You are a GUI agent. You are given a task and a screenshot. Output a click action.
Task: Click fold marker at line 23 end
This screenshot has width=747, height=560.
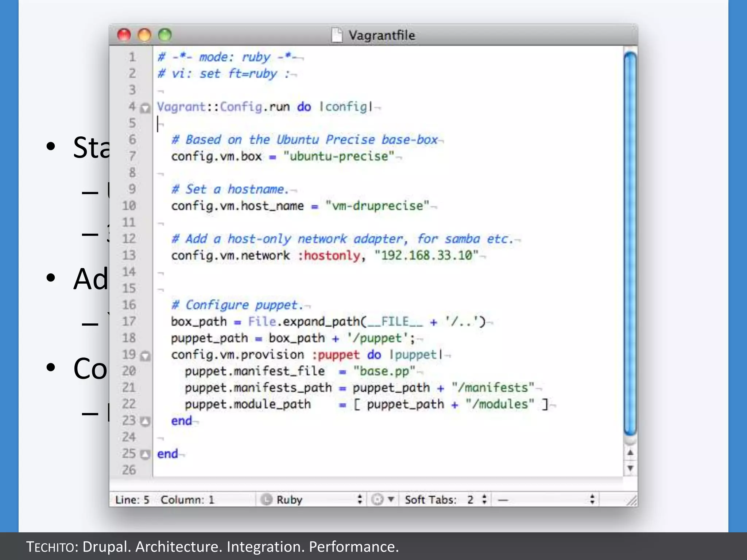pos(145,422)
